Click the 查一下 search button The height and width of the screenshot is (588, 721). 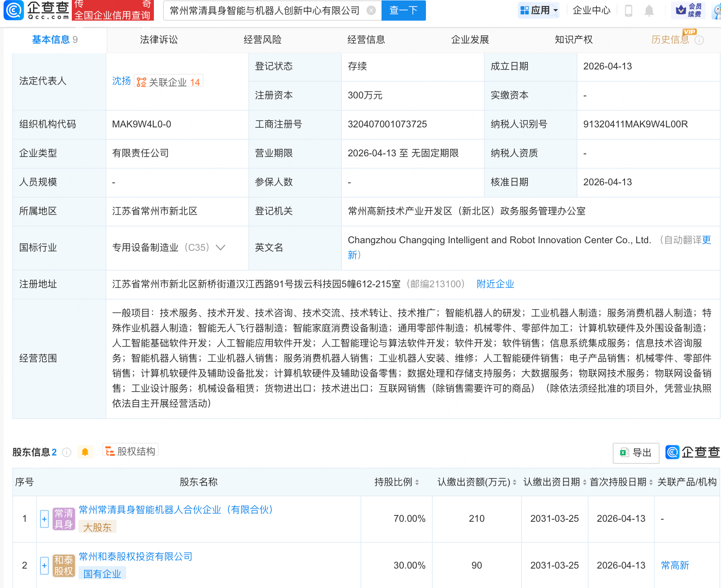click(403, 11)
